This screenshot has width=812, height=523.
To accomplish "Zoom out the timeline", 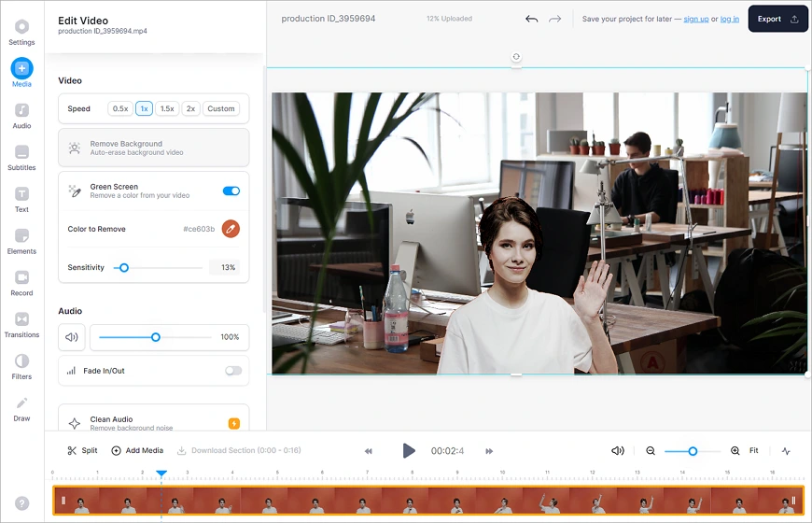I will (x=651, y=451).
